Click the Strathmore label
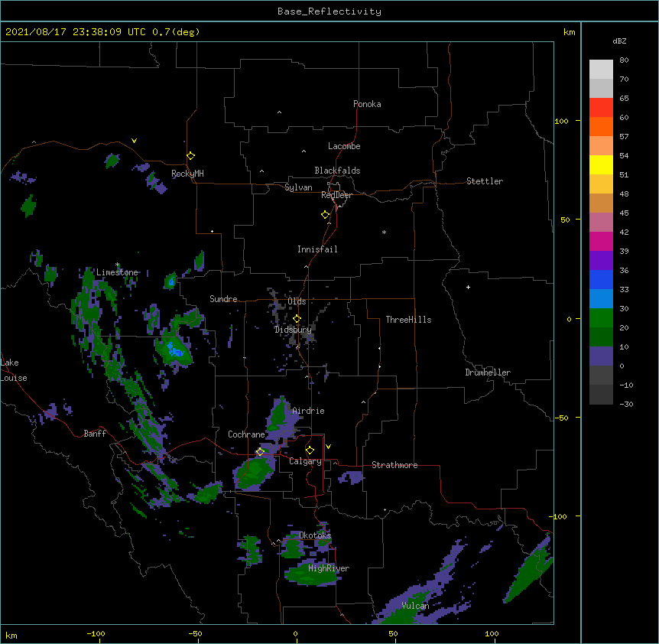 point(394,465)
